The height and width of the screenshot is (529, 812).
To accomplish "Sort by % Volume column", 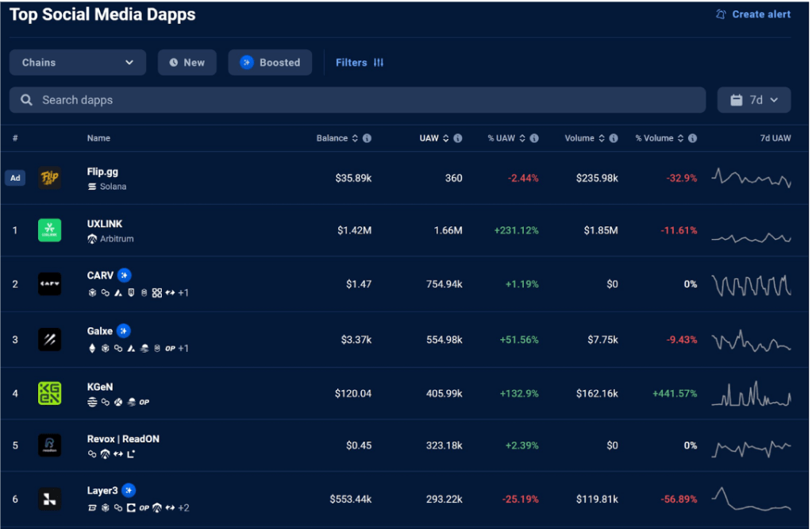I will point(660,138).
